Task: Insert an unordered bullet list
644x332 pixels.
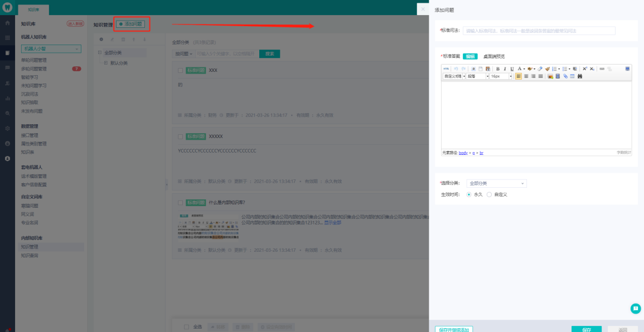Action: 565,69
